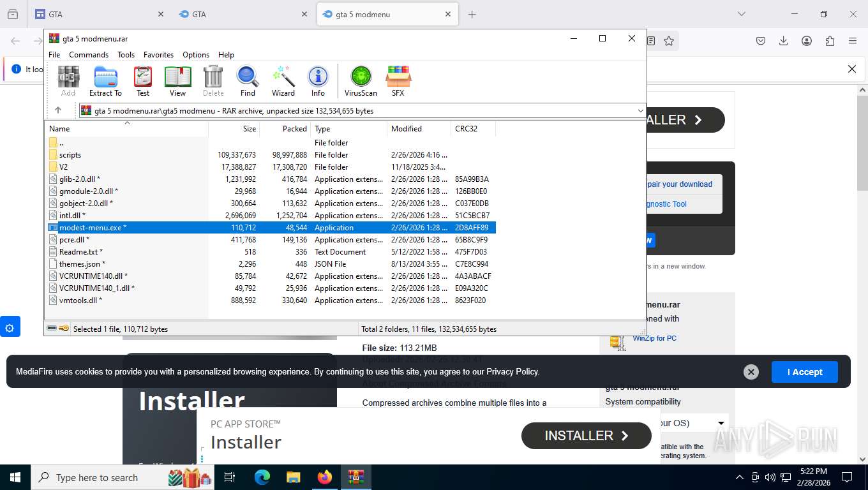Click the Test toolbar icon in WinRAR

pyautogui.click(x=143, y=81)
